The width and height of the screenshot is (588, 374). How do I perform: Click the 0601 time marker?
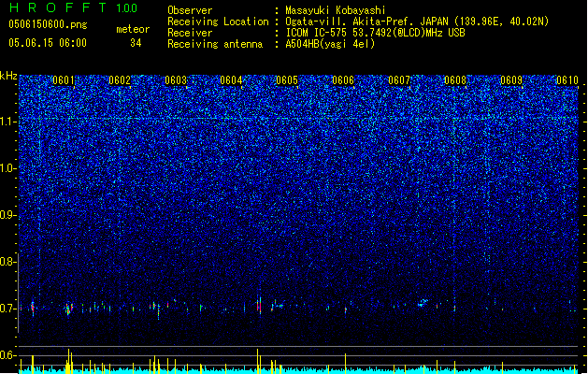[x=64, y=80]
